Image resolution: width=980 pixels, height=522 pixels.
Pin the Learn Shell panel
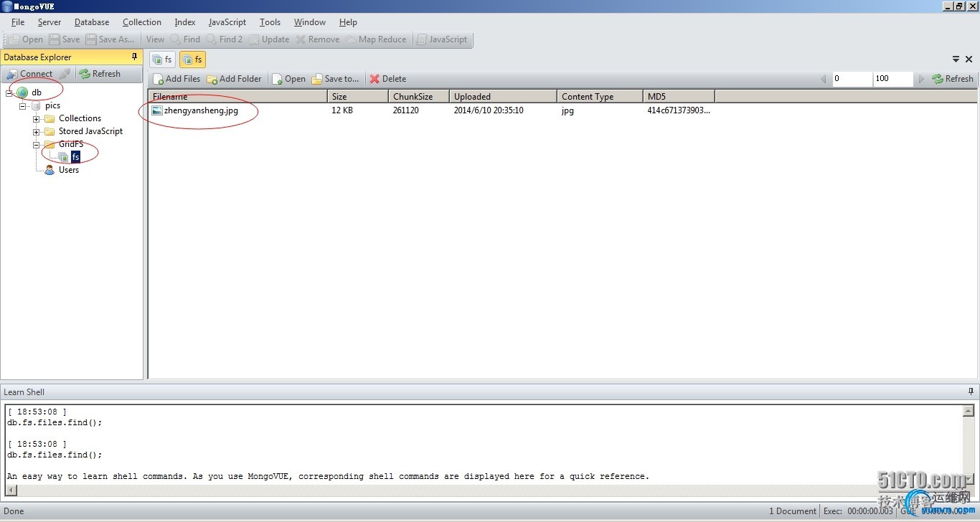[x=971, y=391]
